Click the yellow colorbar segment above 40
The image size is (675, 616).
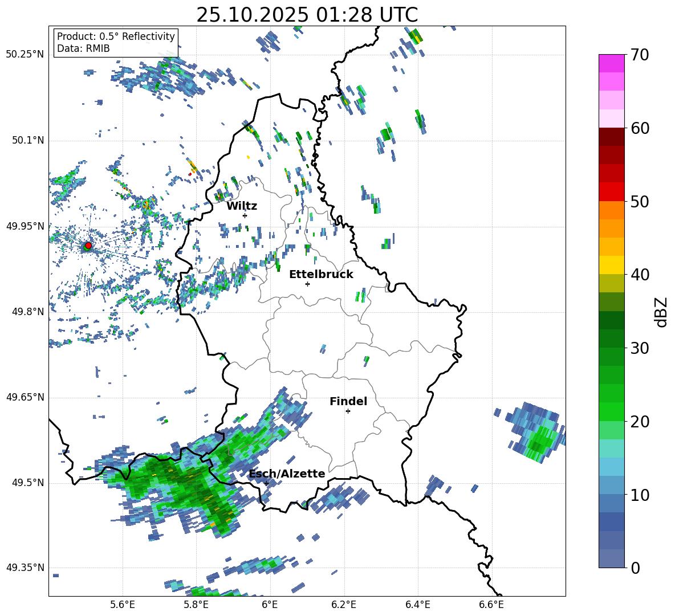pos(611,264)
